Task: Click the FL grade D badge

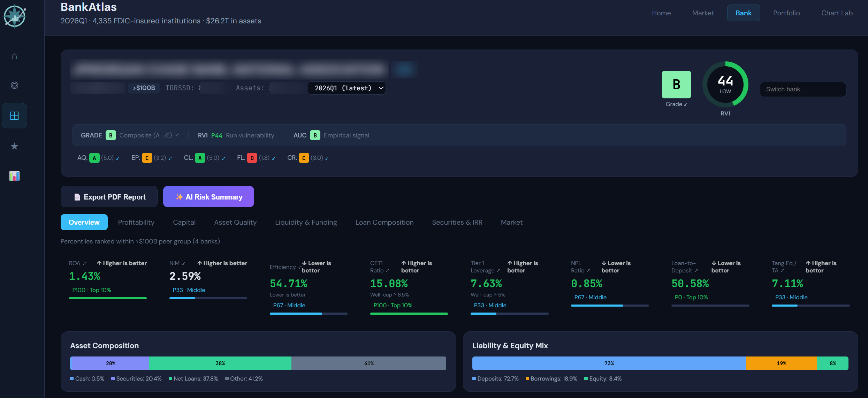Action: 252,158
